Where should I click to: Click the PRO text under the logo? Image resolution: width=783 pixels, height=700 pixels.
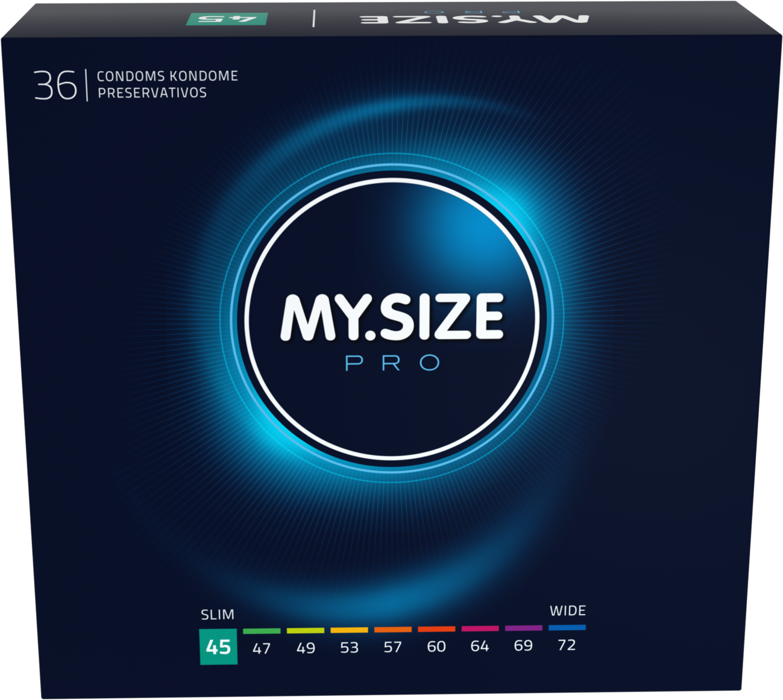pyautogui.click(x=392, y=363)
